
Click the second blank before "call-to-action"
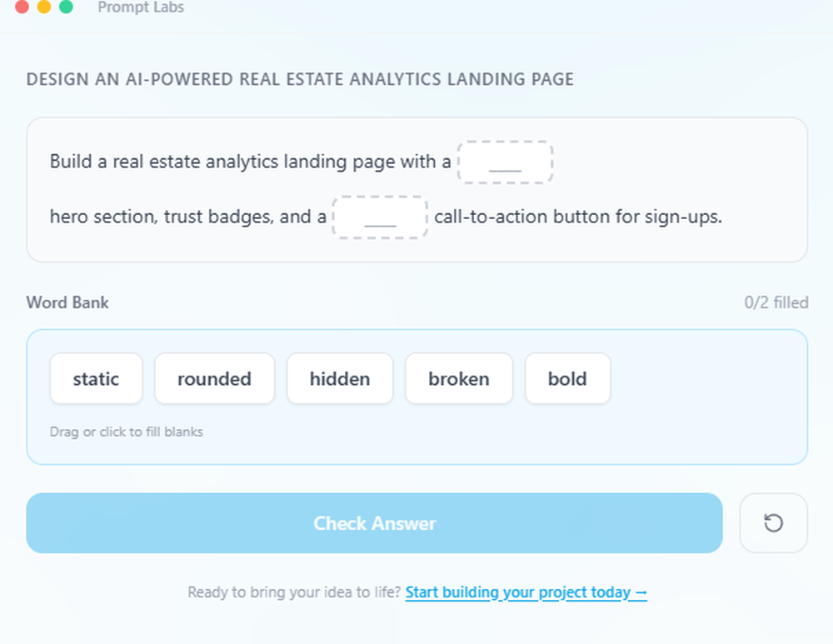(x=380, y=218)
